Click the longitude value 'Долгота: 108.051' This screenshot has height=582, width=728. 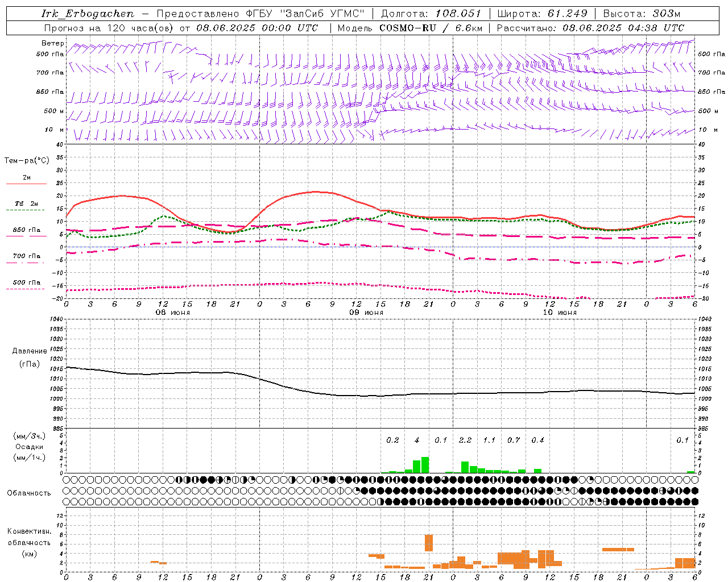431,14
